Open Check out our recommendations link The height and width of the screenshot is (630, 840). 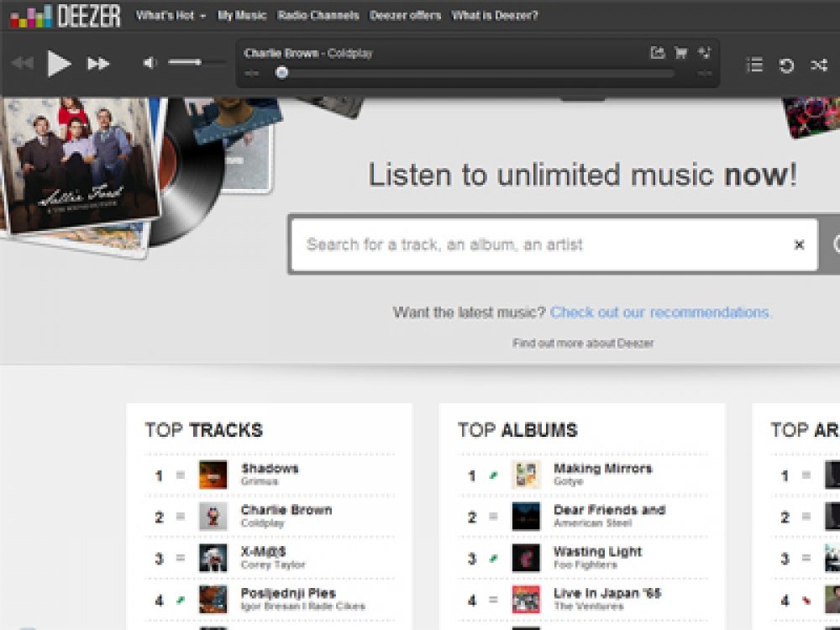pyautogui.click(x=660, y=312)
